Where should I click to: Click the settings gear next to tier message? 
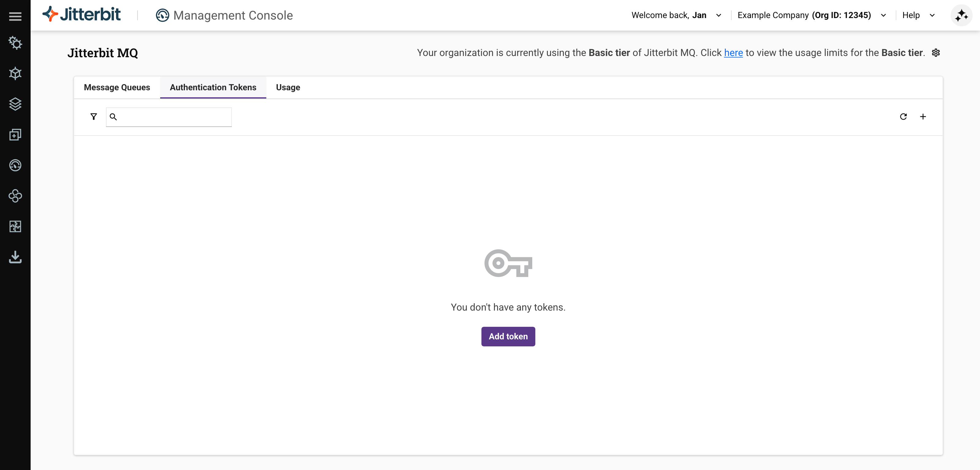pyautogui.click(x=936, y=53)
